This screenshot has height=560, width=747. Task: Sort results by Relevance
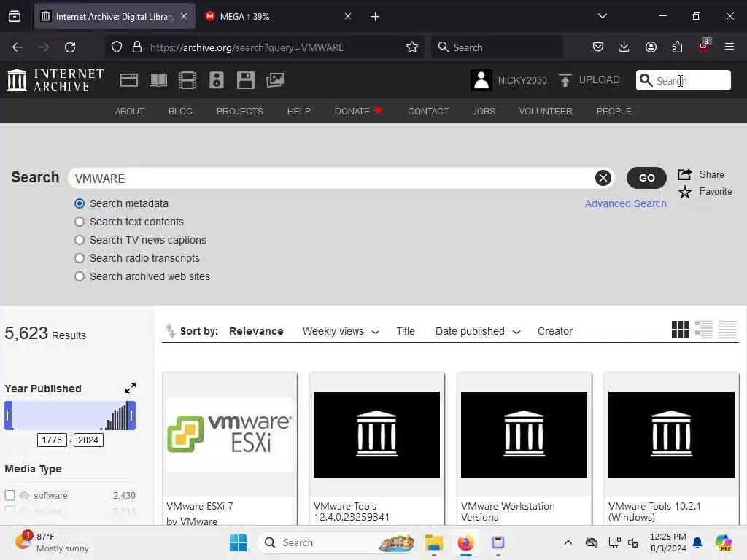click(256, 332)
